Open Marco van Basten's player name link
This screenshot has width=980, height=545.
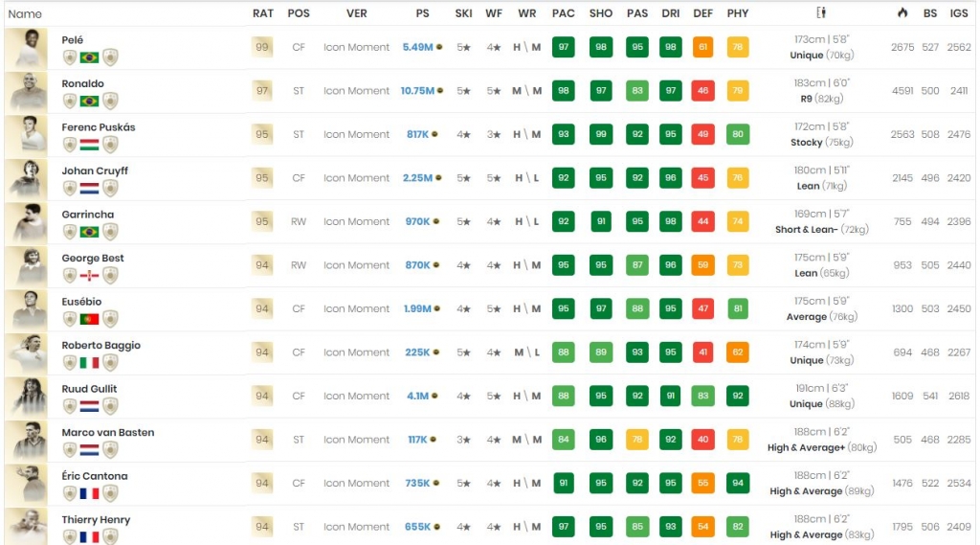[107, 432]
